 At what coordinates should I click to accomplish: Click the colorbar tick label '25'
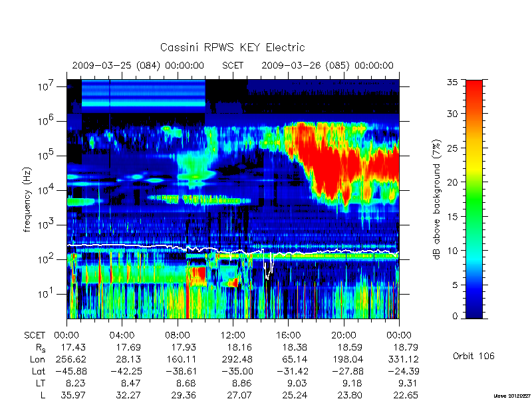tap(452, 148)
